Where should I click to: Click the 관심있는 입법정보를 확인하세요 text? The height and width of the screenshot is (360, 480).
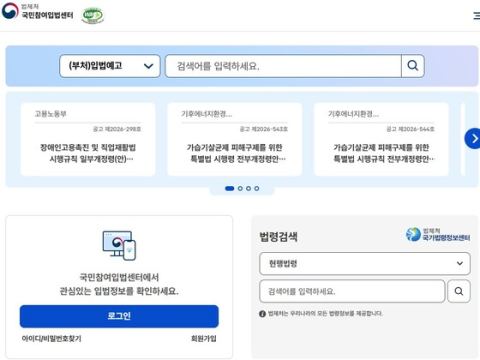click(119, 291)
